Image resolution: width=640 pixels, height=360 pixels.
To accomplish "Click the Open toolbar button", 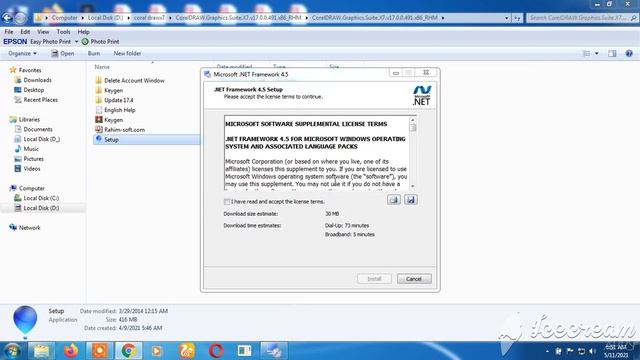I will tap(62, 53).
